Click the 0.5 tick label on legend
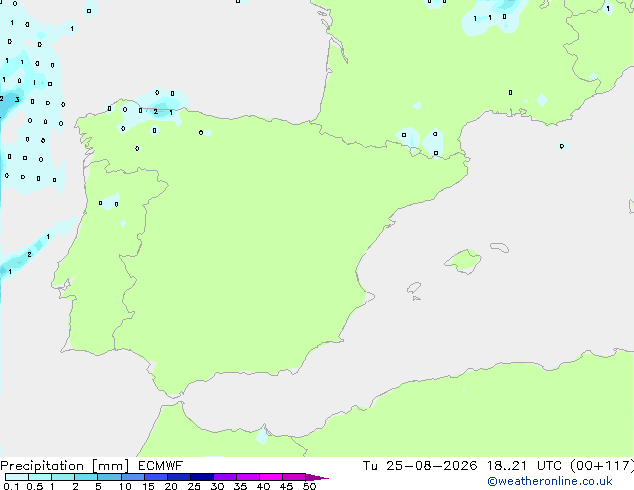634x490 pixels. pyautogui.click(x=35, y=486)
